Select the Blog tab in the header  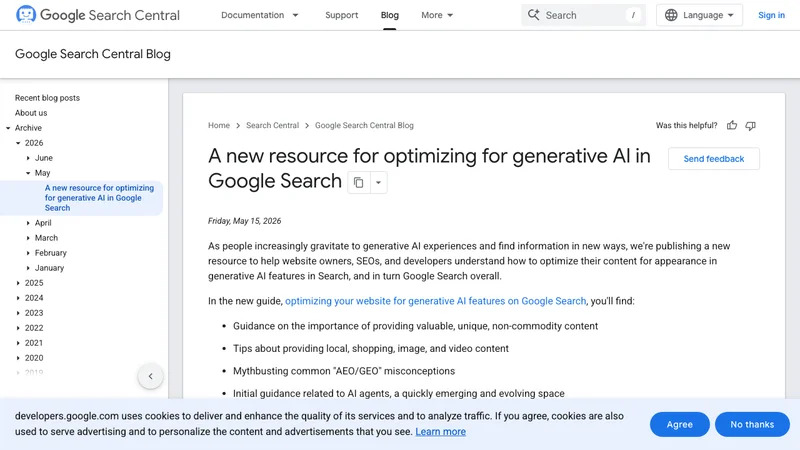coord(390,15)
